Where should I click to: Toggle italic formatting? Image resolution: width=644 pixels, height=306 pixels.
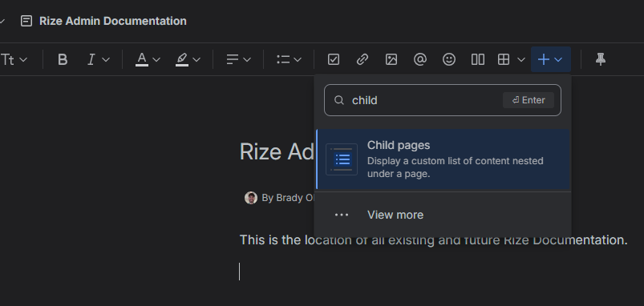pyautogui.click(x=91, y=60)
